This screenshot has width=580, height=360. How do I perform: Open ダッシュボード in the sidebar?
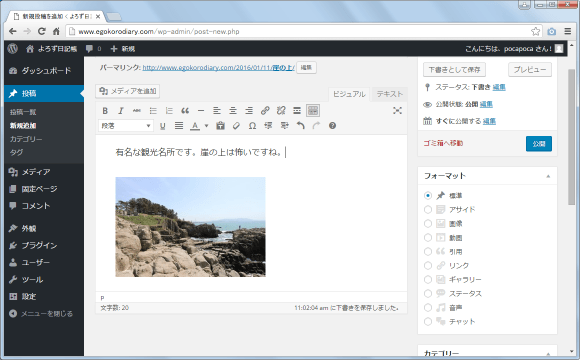pos(44,71)
